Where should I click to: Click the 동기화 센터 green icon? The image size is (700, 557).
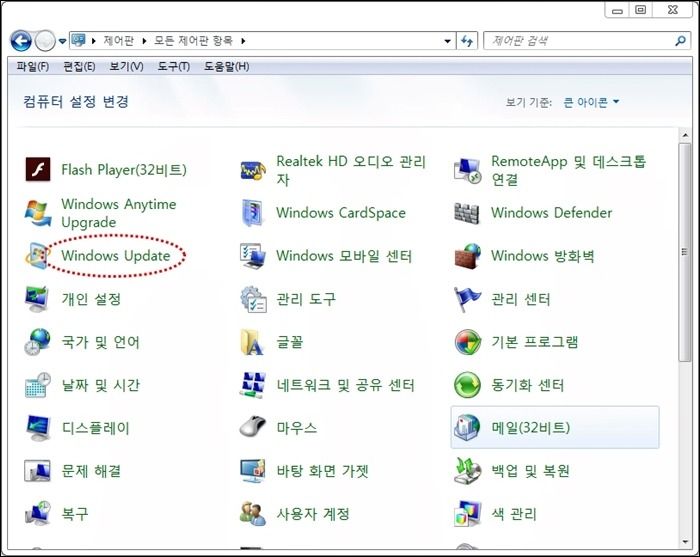point(467,385)
